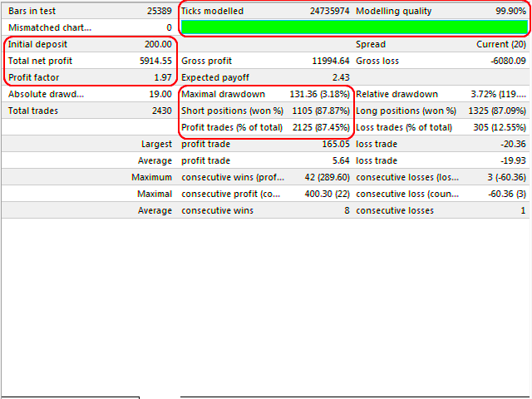Click the 'Mismatched chart...' label
Screen dimensions: 532x399
click(x=50, y=27)
